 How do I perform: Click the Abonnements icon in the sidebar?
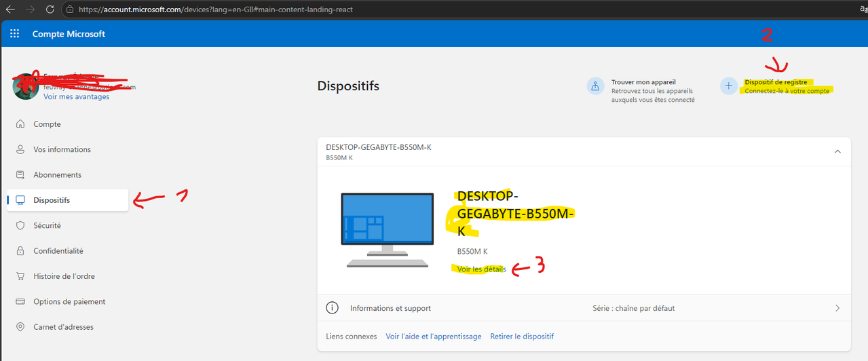click(20, 175)
